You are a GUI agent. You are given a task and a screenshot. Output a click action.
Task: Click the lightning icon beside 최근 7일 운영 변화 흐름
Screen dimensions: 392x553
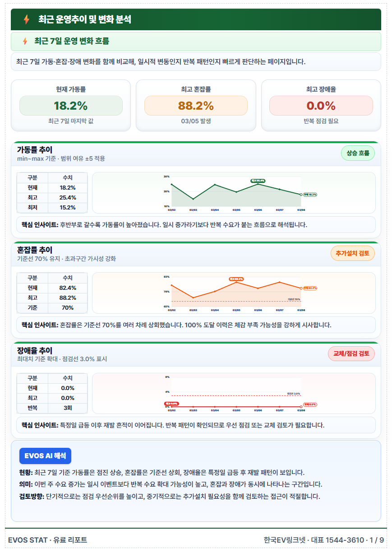(25, 42)
